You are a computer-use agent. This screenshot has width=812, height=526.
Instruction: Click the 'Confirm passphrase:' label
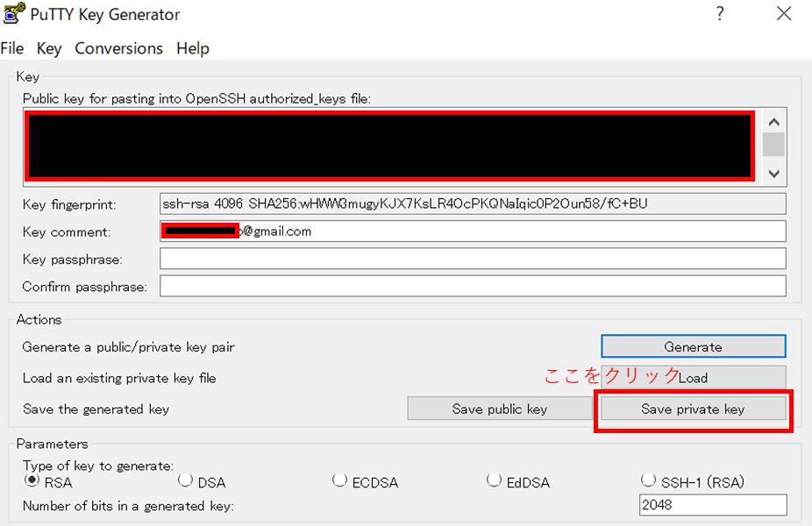85,287
